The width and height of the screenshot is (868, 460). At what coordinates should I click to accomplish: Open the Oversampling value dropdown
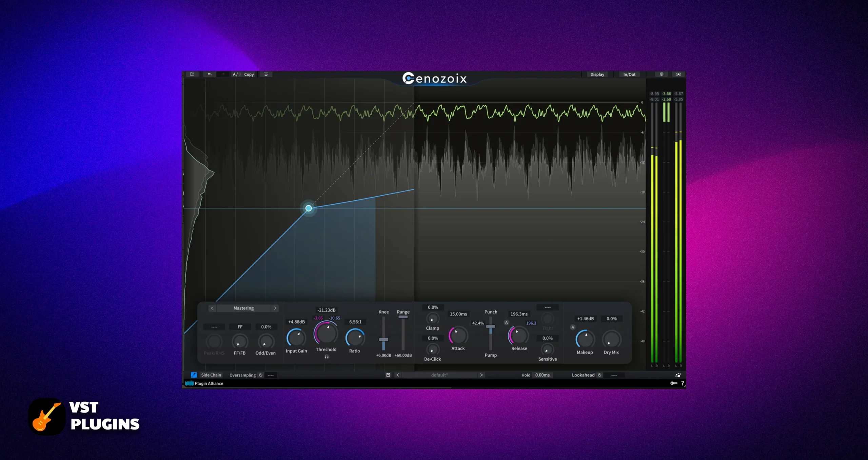pos(271,375)
